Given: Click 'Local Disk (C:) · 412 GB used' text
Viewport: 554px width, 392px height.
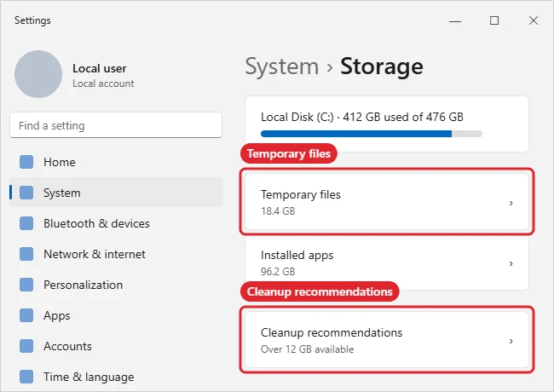Looking at the screenshot, I should [x=362, y=117].
